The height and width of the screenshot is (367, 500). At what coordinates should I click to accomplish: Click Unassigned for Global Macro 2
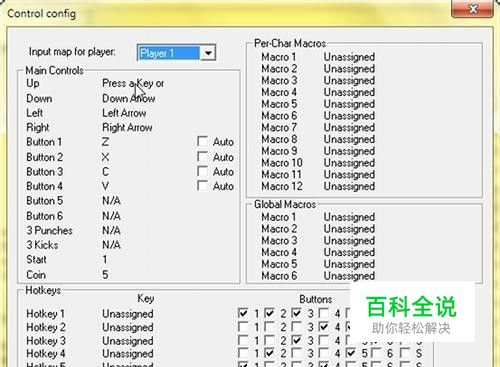tap(349, 229)
